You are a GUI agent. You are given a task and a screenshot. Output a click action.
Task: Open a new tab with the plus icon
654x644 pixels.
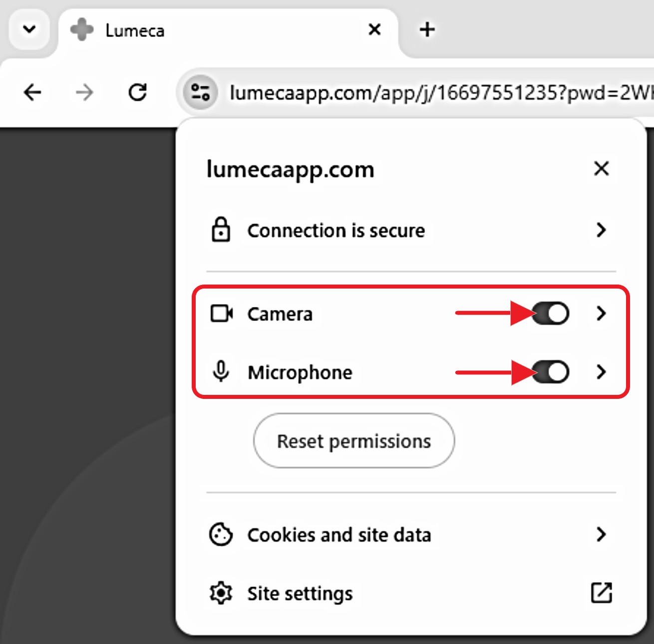tap(427, 30)
